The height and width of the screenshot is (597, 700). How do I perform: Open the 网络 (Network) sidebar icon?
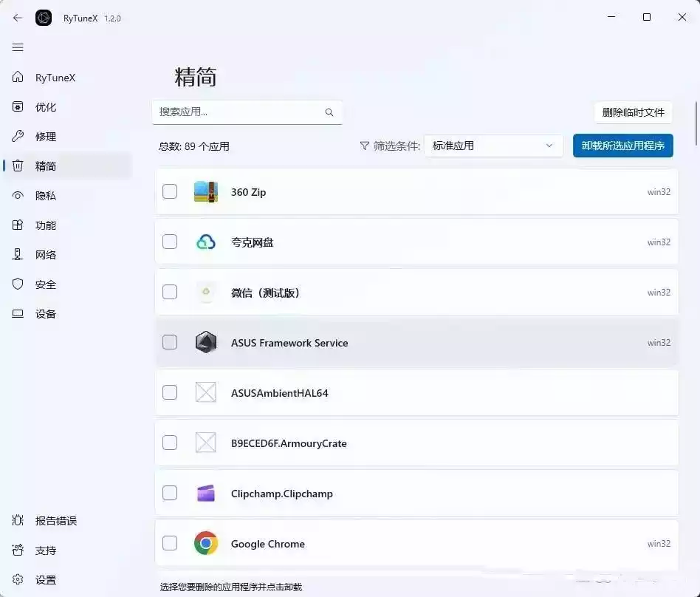click(18, 254)
